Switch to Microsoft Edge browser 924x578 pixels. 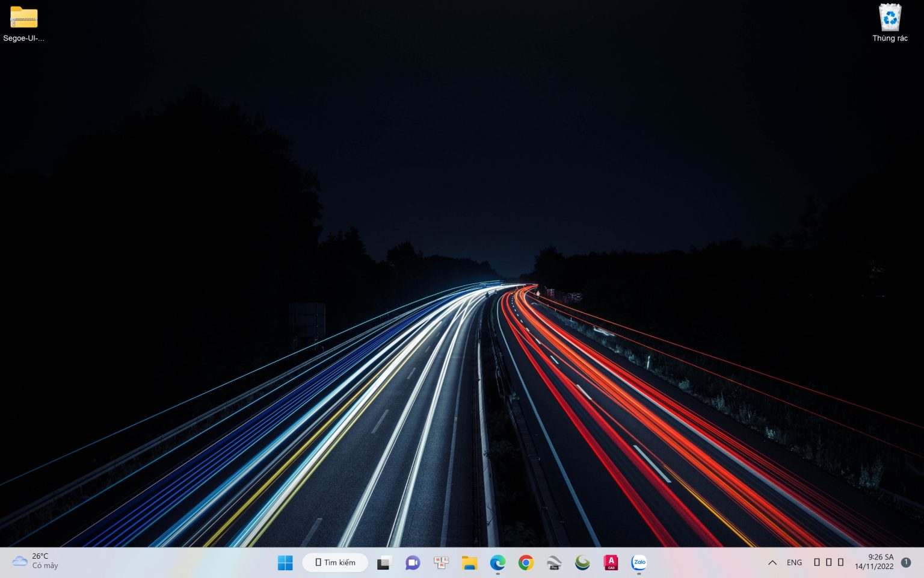coord(497,563)
